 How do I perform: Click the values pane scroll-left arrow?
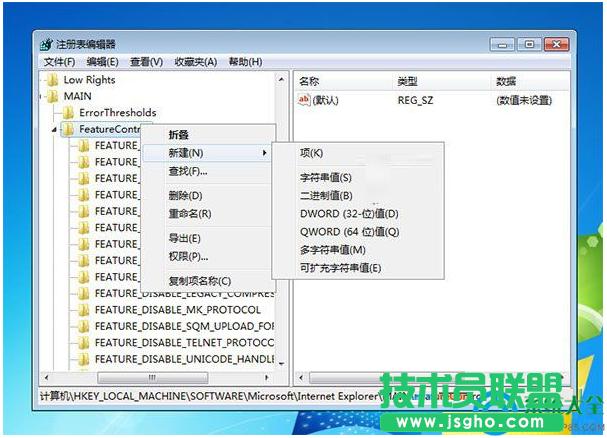pyautogui.click(x=301, y=378)
